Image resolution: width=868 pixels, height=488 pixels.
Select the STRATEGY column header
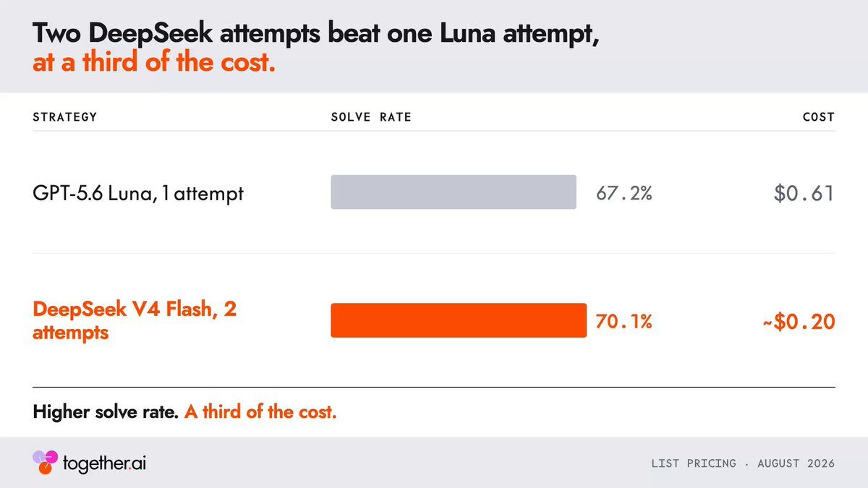(65, 117)
